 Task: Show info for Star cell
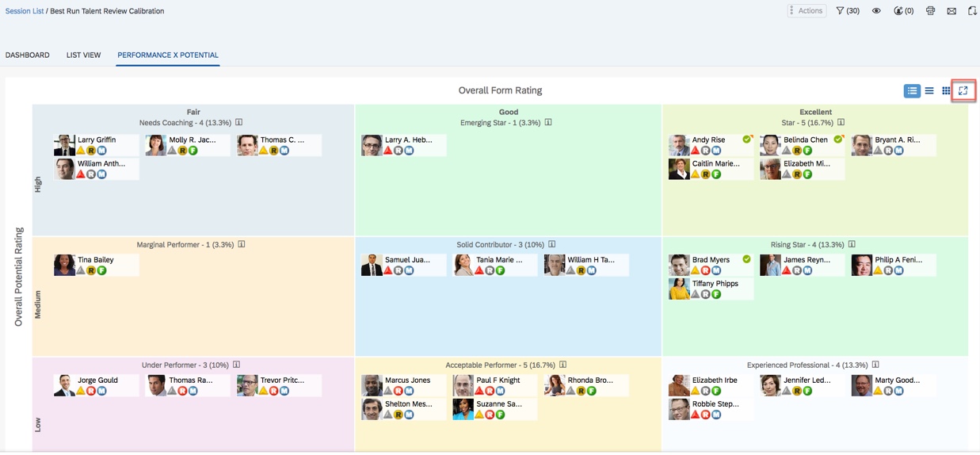841,123
